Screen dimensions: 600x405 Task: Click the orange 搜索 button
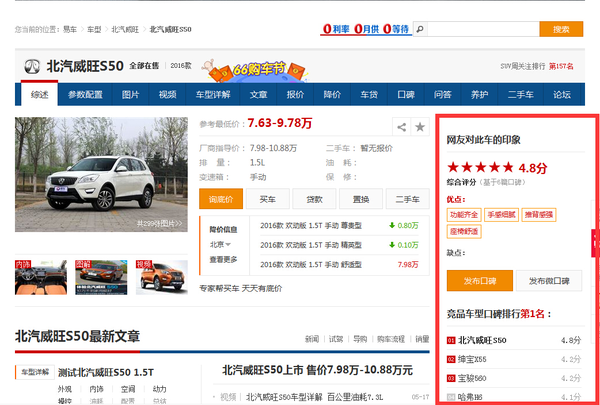tap(561, 29)
